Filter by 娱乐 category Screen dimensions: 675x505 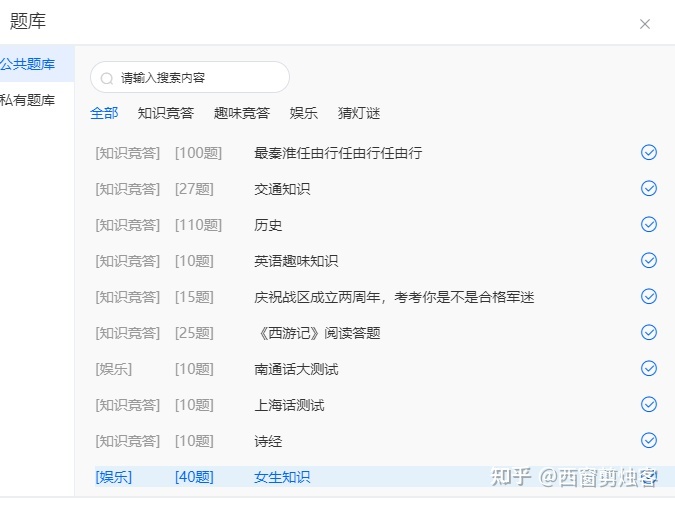click(x=304, y=113)
